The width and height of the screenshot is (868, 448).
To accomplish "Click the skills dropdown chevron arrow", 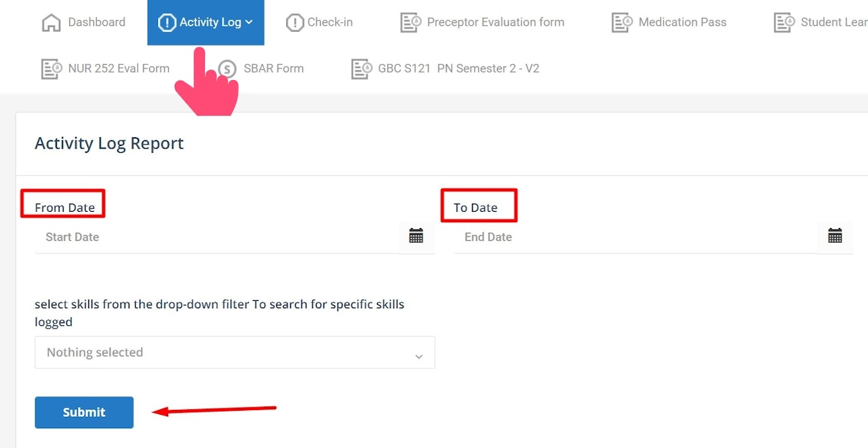I will click(418, 356).
